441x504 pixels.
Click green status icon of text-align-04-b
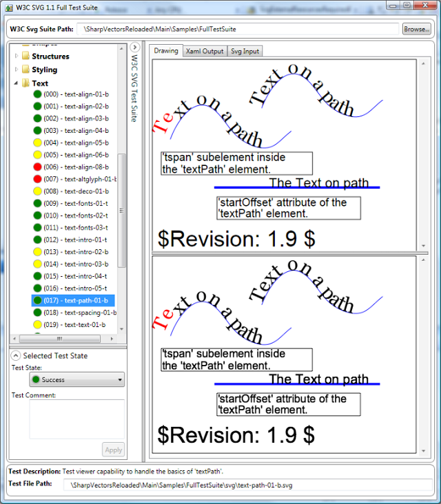(37, 131)
